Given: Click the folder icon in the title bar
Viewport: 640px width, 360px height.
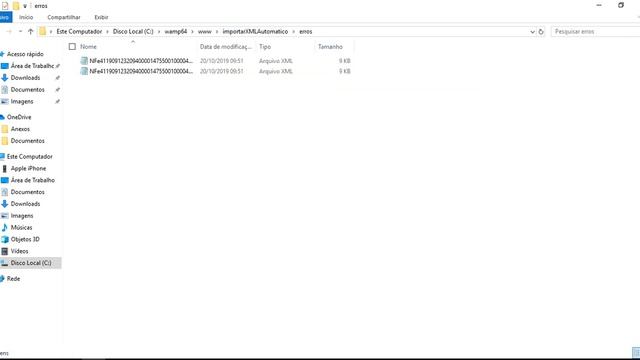Looking at the screenshot, I should pyautogui.click(x=16, y=6).
